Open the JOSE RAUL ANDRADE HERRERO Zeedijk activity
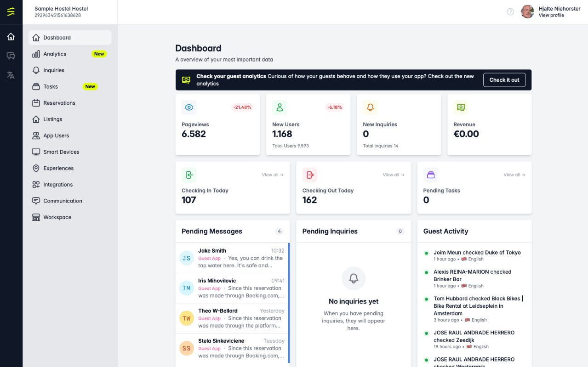The image size is (588, 367). tap(474, 339)
